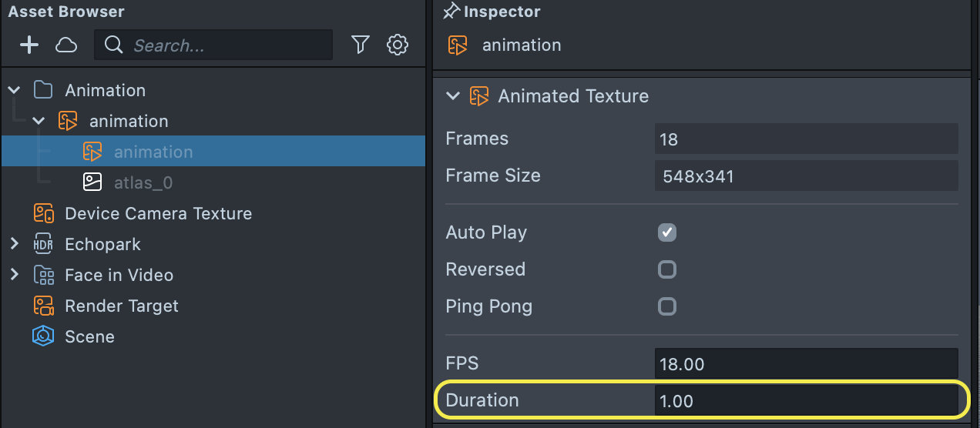The image size is (980, 428).
Task: Expand the Face in Video folder
Action: click(14, 275)
